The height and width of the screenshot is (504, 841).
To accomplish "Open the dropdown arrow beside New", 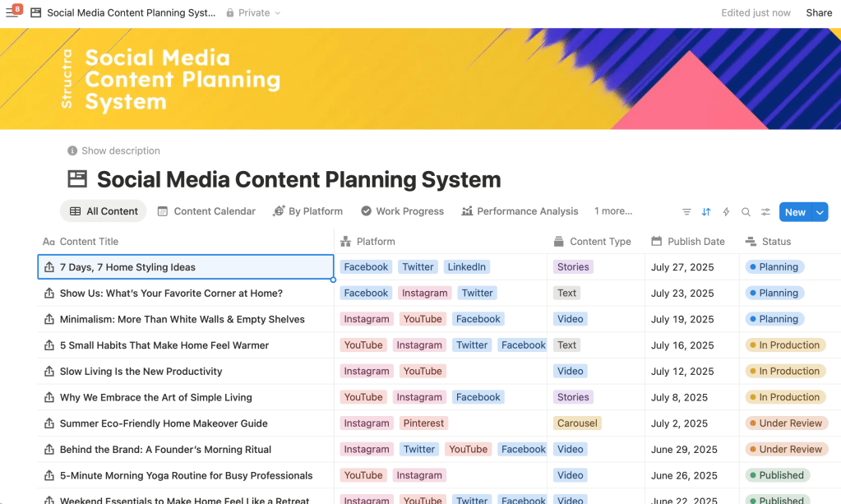I will [820, 212].
